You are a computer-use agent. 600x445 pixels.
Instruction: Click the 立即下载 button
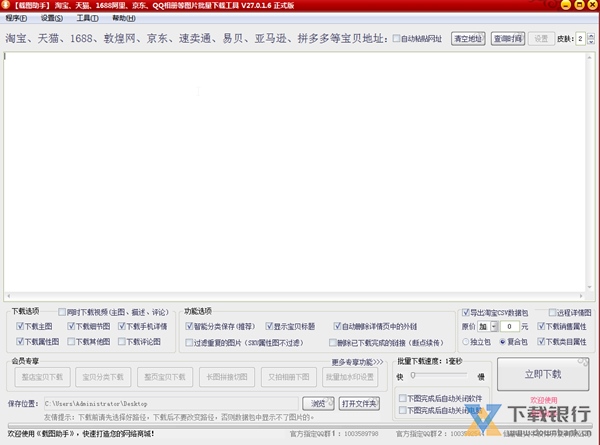tap(543, 374)
